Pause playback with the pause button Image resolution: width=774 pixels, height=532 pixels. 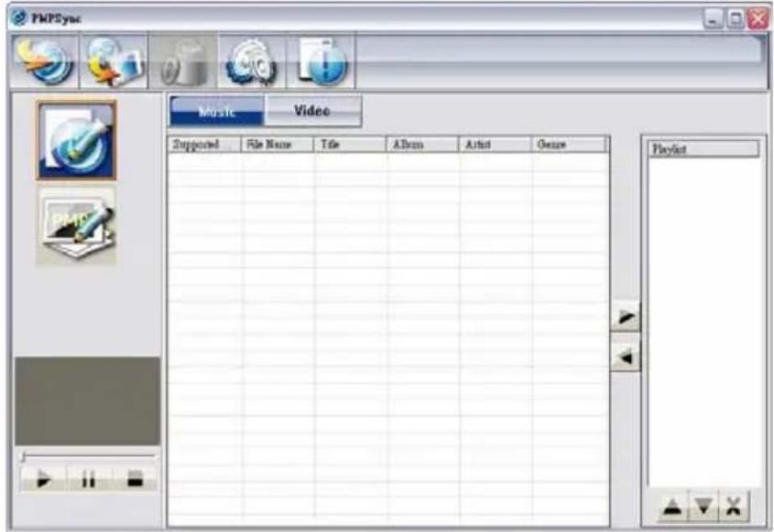[x=89, y=479]
